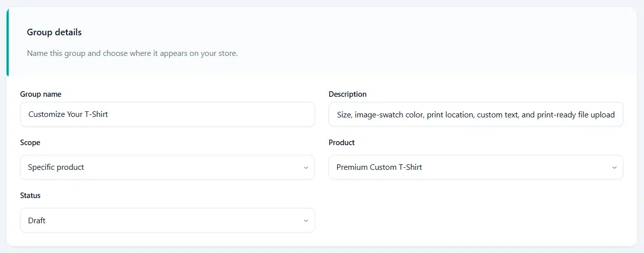
Task: Open the Status dropdown set to Draft
Action: tap(168, 221)
